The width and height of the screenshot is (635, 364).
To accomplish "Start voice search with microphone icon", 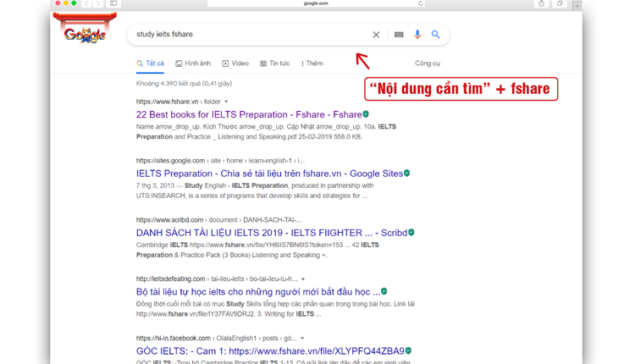I will pyautogui.click(x=417, y=35).
